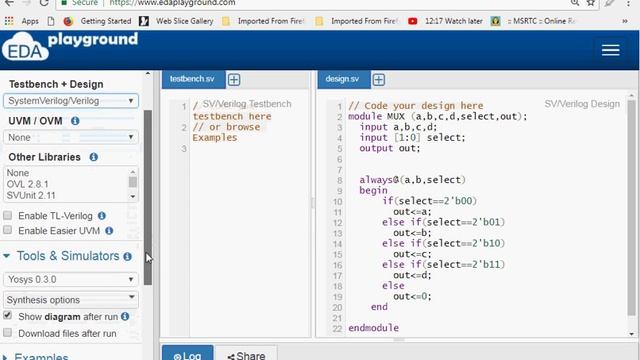Viewport: 640px width, 360px height.
Task: Enable Easier UVM checkbox
Action: point(7,230)
